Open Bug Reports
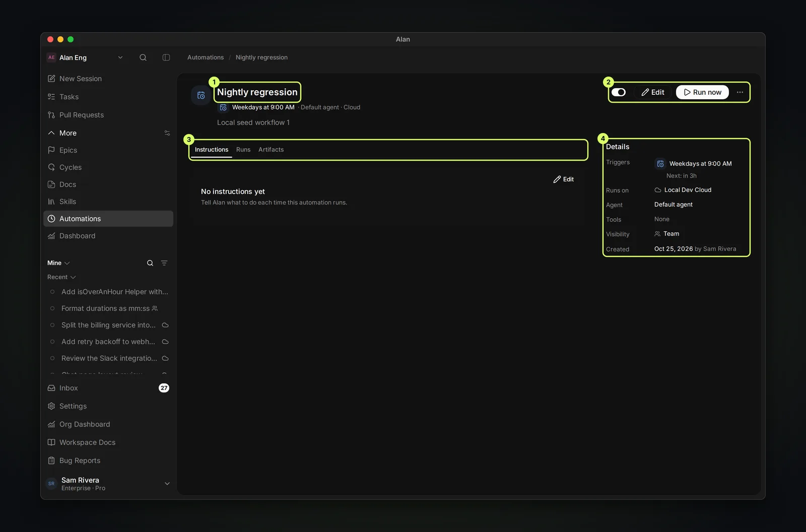Image resolution: width=806 pixels, height=532 pixels. (108, 460)
